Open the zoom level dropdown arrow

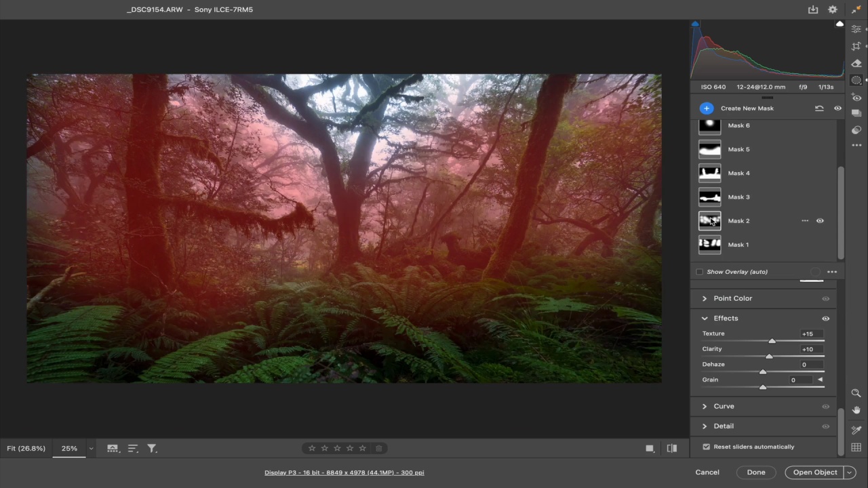pos(91,449)
